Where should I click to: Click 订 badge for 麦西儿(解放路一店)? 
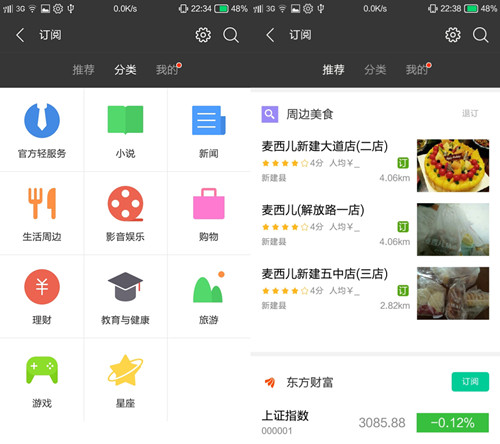(403, 227)
